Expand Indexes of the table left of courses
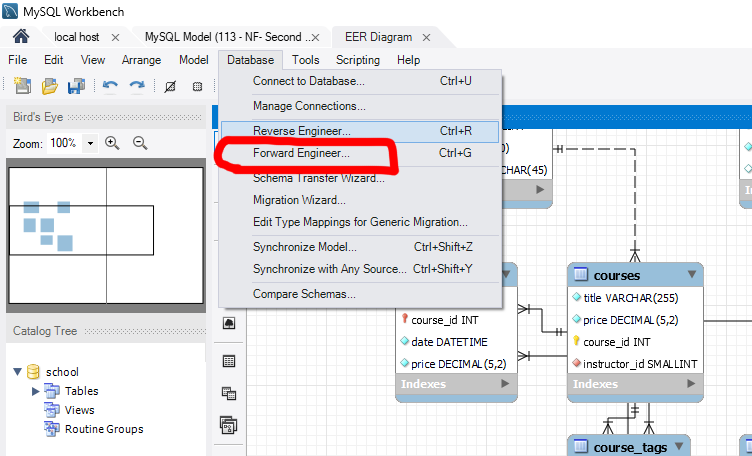 pyautogui.click(x=505, y=384)
